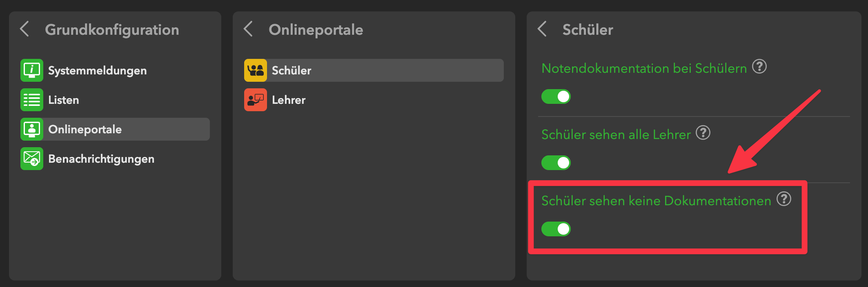Image resolution: width=868 pixels, height=287 pixels.
Task: Click the yellow Schüler icon
Action: pyautogui.click(x=256, y=70)
